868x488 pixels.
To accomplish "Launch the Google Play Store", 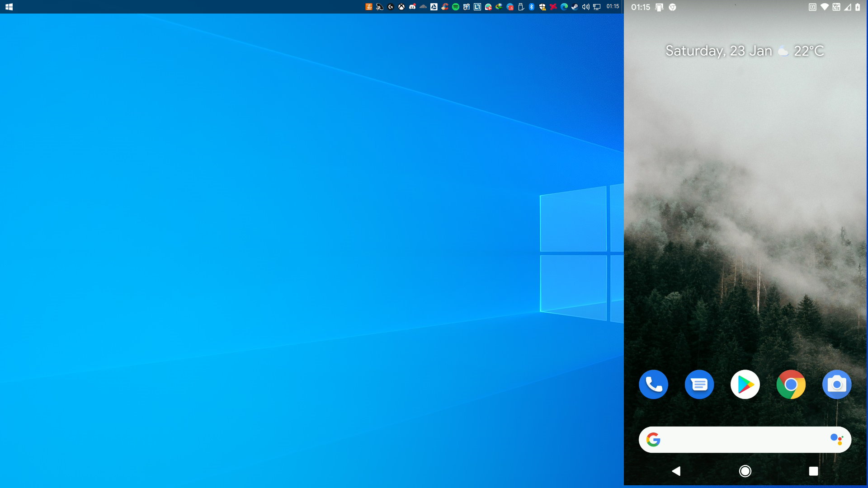I will [x=745, y=385].
